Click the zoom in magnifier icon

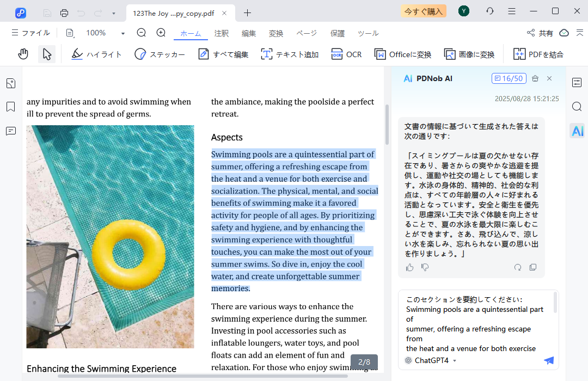(x=161, y=33)
